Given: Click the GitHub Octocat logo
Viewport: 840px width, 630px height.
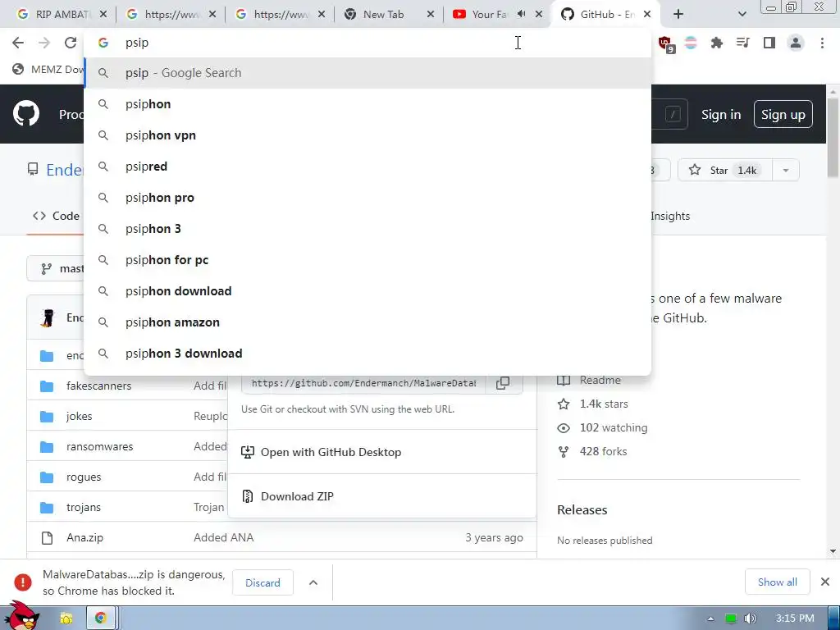Looking at the screenshot, I should pyautogui.click(x=26, y=113).
